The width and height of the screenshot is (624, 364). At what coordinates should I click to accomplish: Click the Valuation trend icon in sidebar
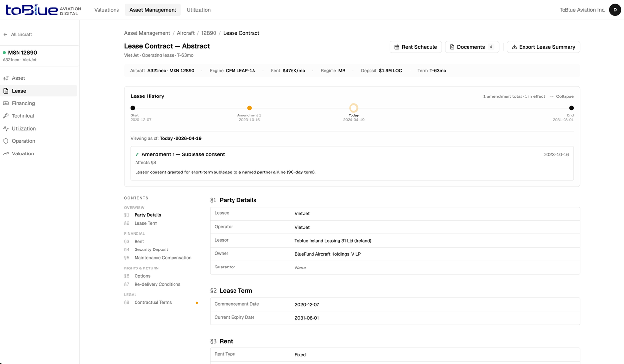6,154
